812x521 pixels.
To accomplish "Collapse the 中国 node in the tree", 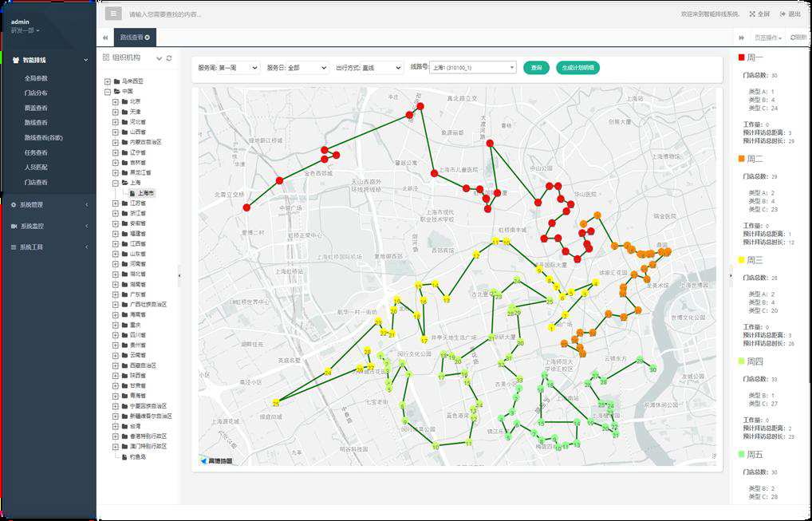I will pyautogui.click(x=108, y=92).
